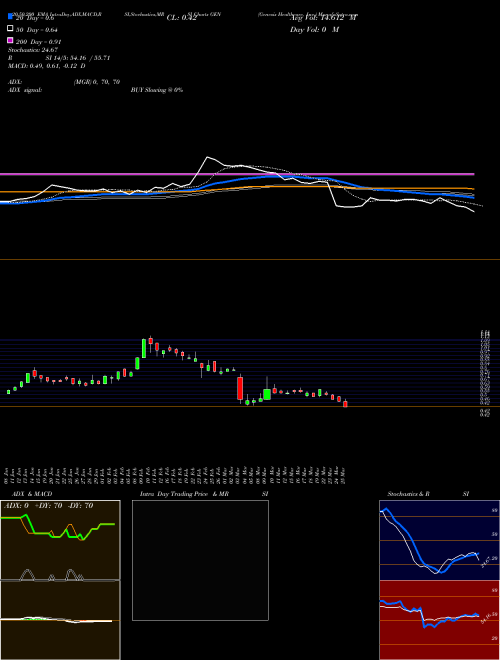500x660 pixels.
Task: Click the magenta 200 Day EMA legend swatch
Action: pos(10,40)
